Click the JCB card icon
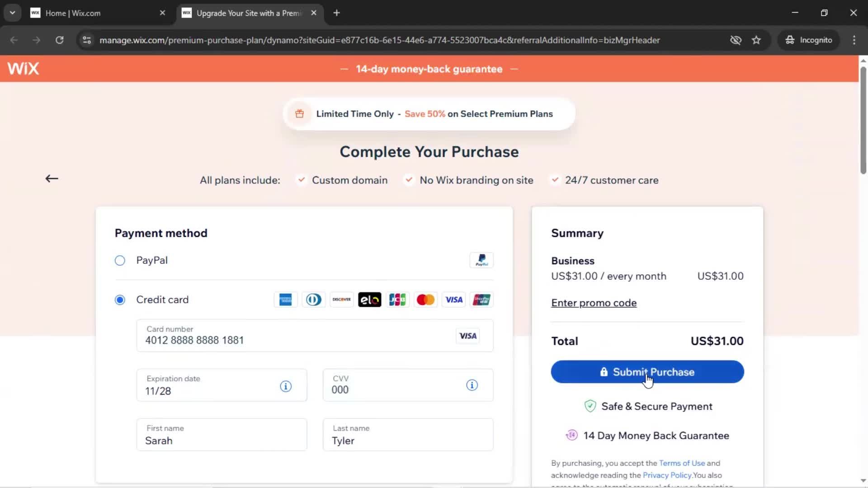868x488 pixels. pos(397,300)
